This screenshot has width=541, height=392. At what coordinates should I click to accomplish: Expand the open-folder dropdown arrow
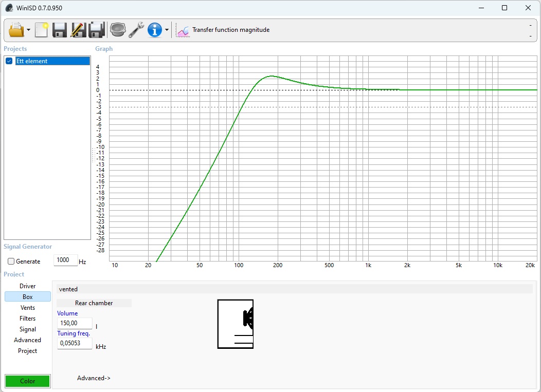coord(28,30)
